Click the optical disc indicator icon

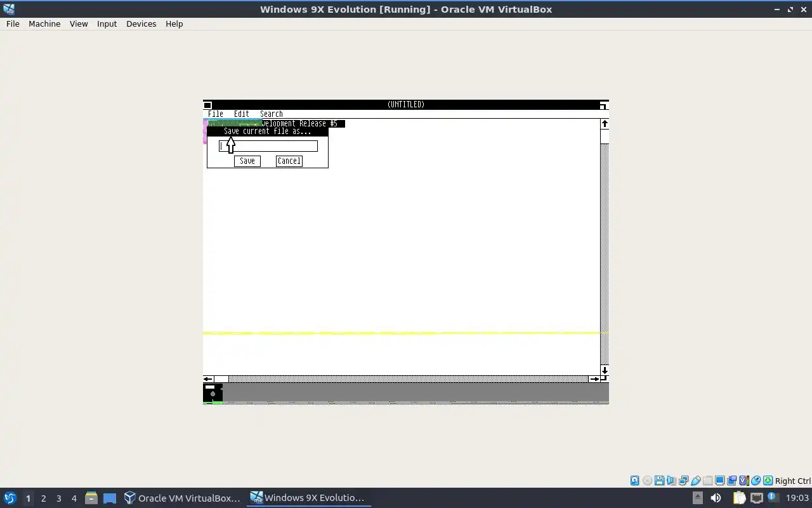(x=647, y=481)
